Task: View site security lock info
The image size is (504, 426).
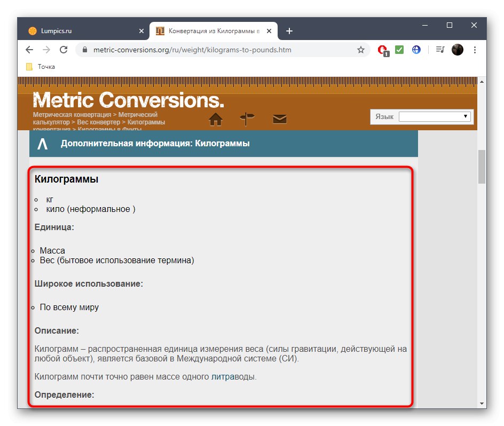Action: [x=85, y=50]
